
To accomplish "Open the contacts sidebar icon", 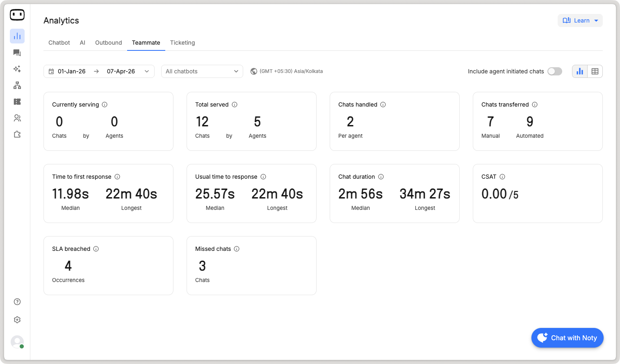I will click(x=17, y=118).
